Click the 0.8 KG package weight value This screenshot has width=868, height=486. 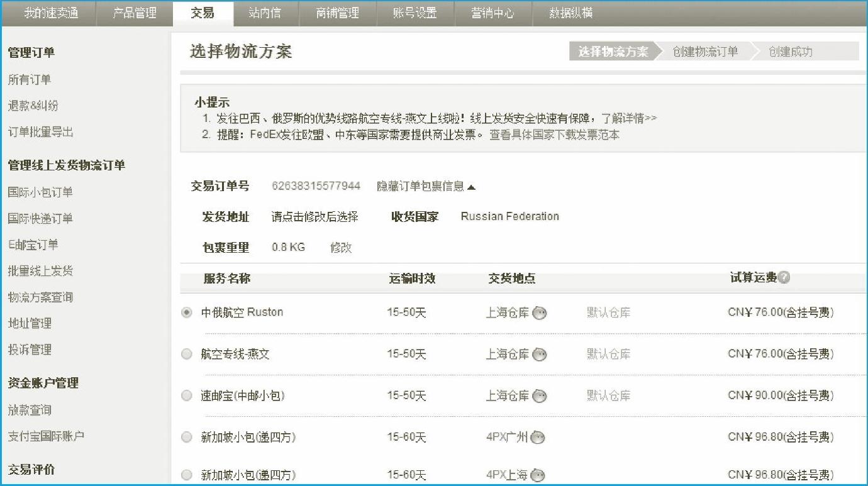coord(289,247)
